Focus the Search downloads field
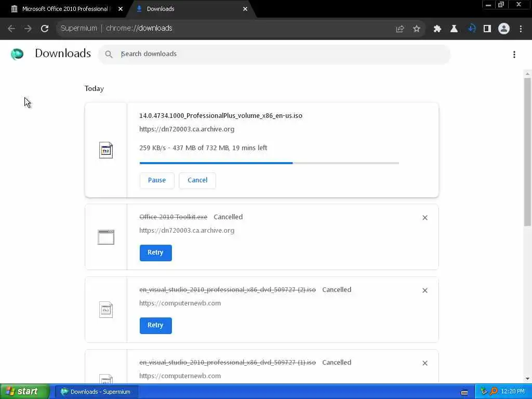Screen dimensions: 532x399 (x=274, y=54)
